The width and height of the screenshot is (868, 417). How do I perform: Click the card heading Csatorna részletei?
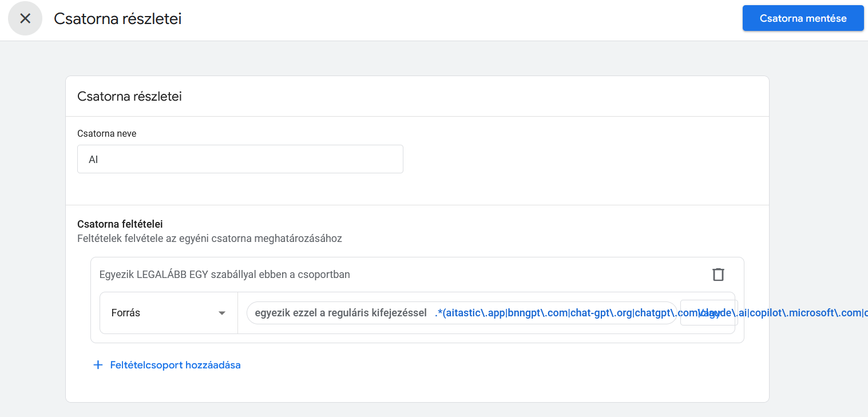tap(129, 96)
